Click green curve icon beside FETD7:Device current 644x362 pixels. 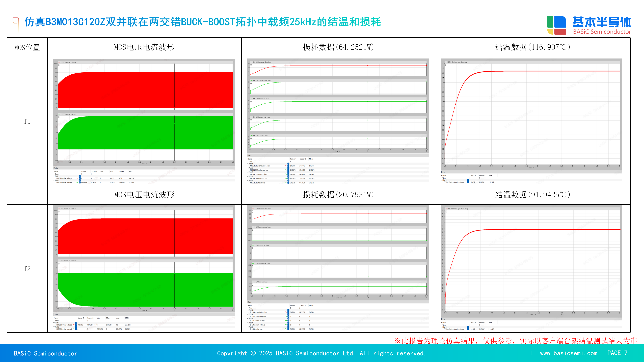pyautogui.click(x=77, y=182)
